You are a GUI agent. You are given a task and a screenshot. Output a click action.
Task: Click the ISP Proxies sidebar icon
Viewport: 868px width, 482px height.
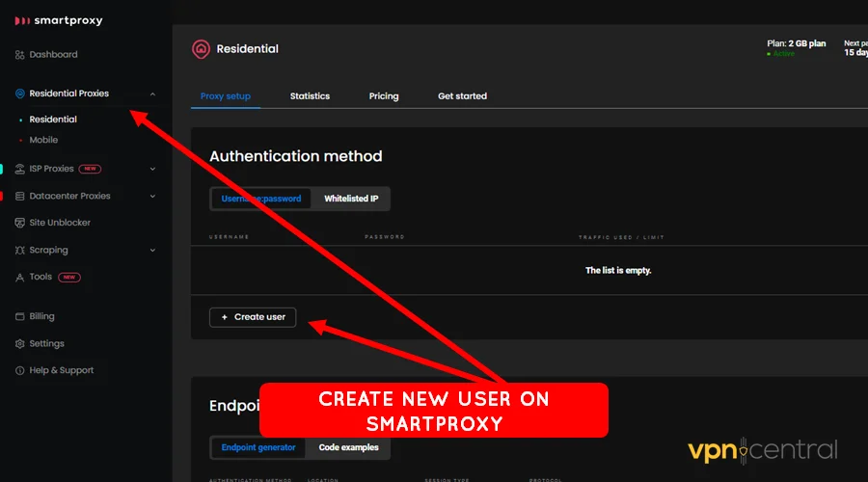[x=20, y=169]
